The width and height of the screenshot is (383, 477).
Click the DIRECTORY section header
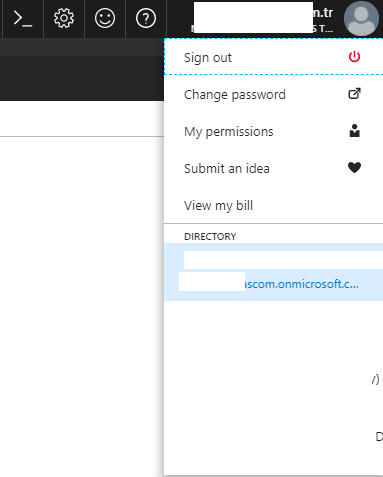210,236
